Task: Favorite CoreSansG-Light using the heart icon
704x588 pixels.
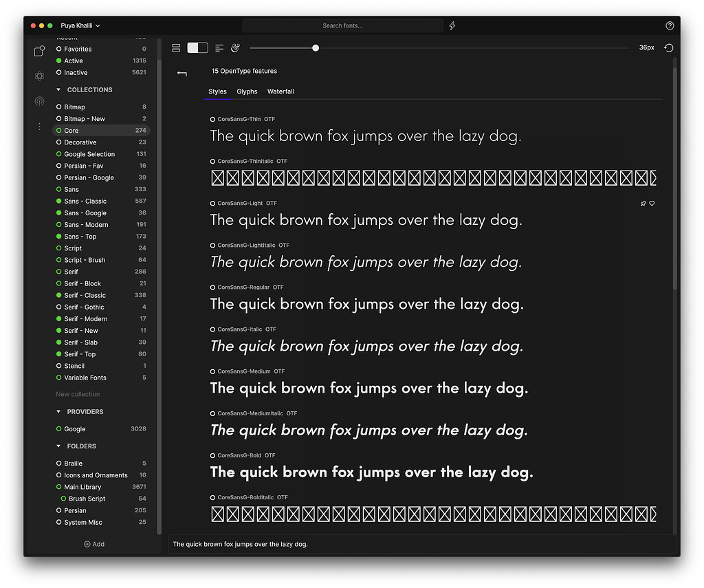Action: click(x=653, y=204)
